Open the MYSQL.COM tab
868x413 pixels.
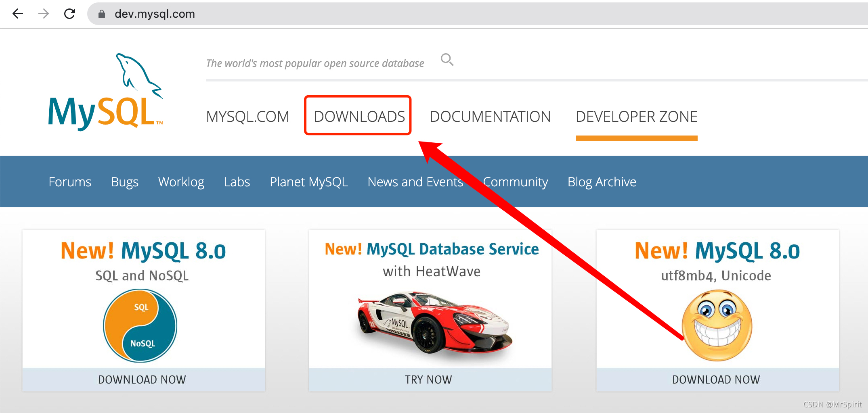(247, 117)
